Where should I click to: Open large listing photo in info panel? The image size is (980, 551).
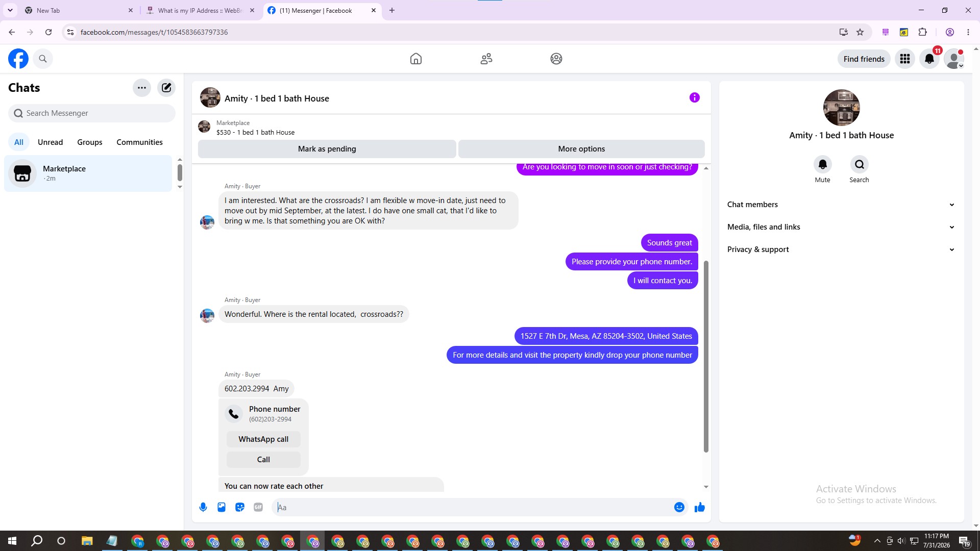tap(842, 108)
